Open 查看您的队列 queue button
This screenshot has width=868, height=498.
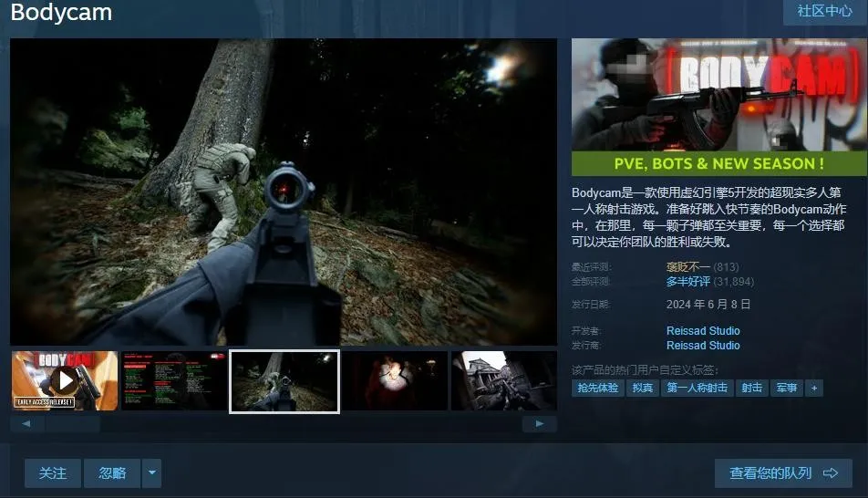point(783,473)
